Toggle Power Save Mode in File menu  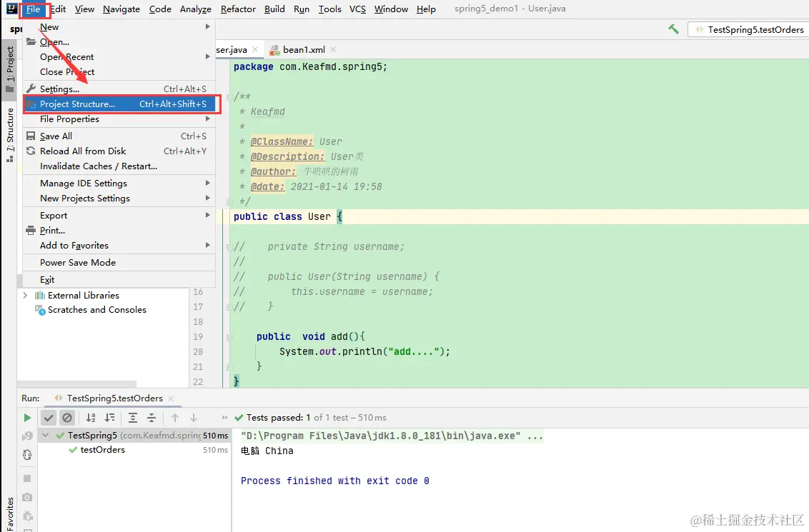pyautogui.click(x=119, y=262)
